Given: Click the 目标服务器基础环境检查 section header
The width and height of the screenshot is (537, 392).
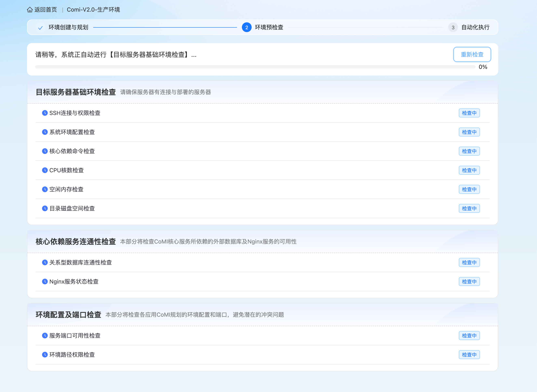Looking at the screenshot, I should point(76,92).
